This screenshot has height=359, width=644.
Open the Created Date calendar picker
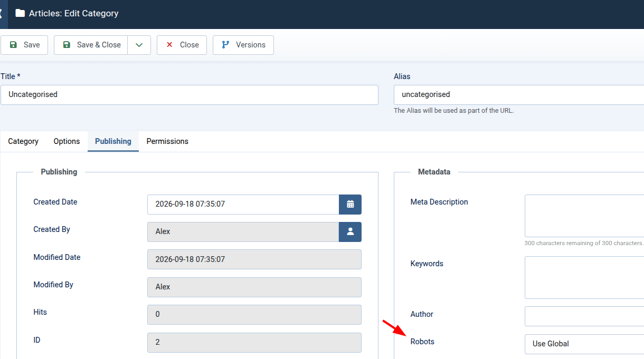pyautogui.click(x=350, y=204)
